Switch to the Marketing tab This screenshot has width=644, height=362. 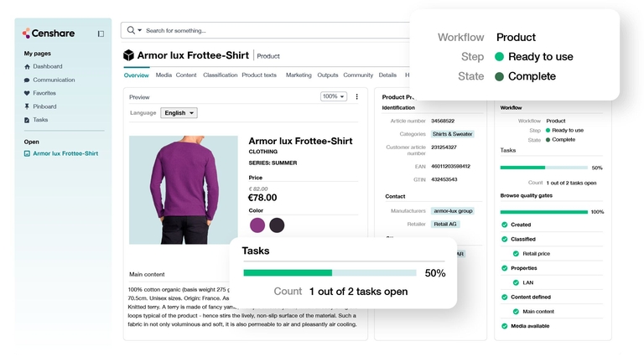[x=299, y=75]
